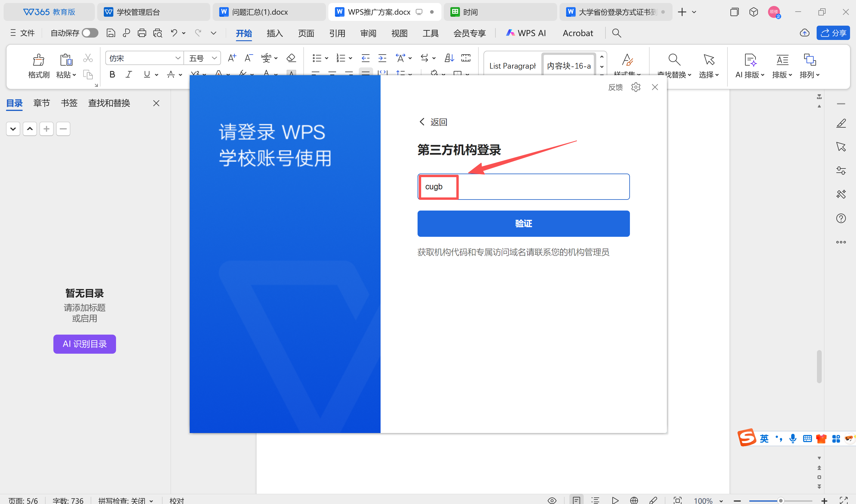Click the Decrease Indent icon
The width and height of the screenshot is (856, 504).
point(365,58)
